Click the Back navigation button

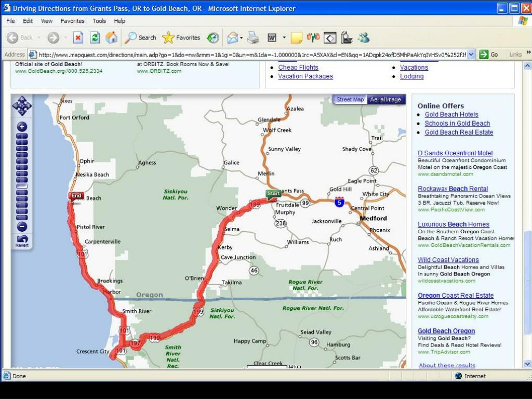pos(20,37)
